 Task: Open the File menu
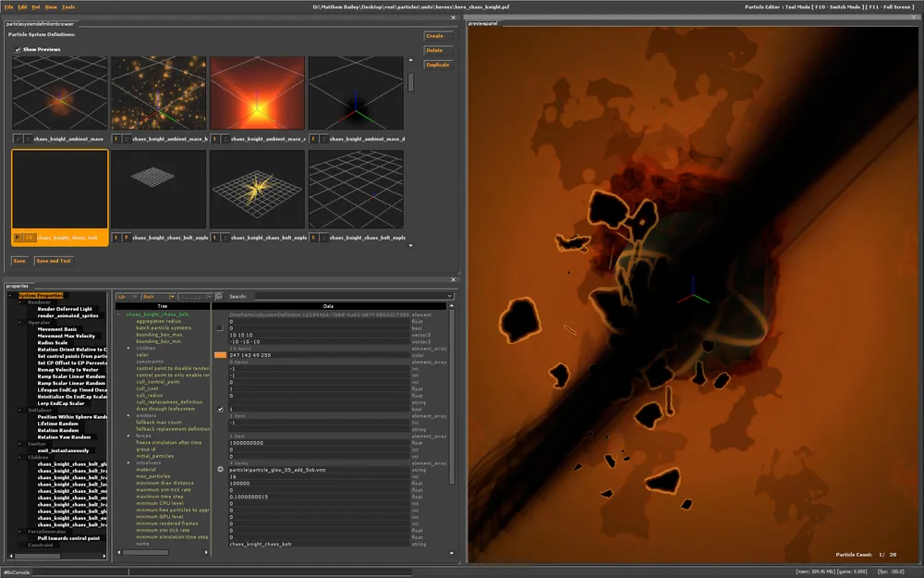point(9,6)
